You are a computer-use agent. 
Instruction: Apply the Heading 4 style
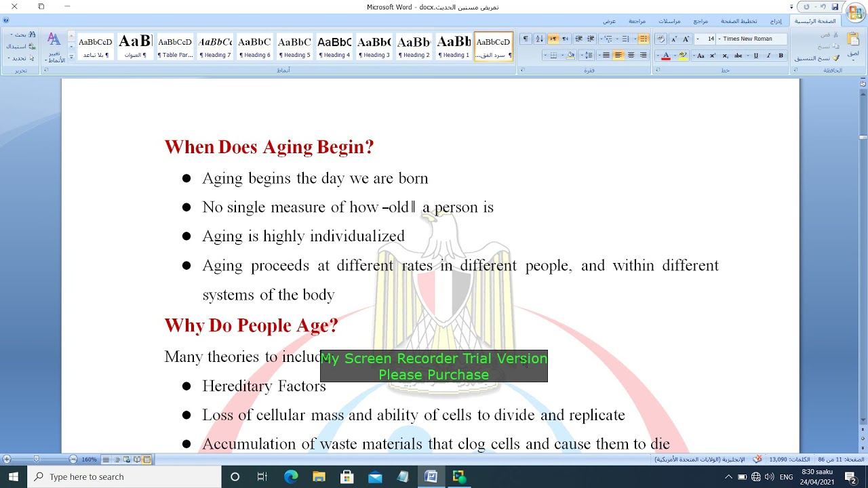click(x=334, y=46)
